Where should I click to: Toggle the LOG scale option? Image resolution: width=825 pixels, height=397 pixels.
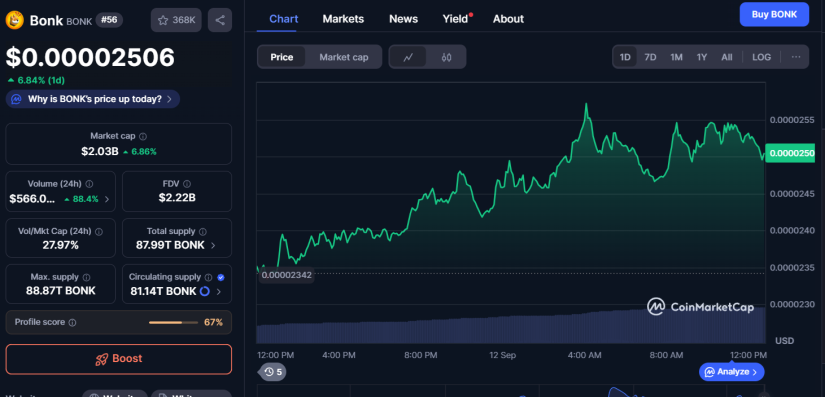(x=761, y=57)
